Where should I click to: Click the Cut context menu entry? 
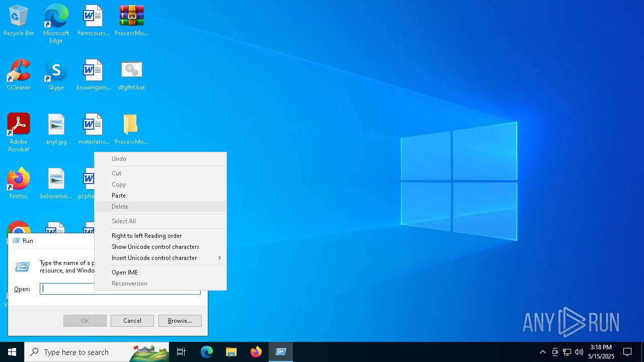(160, 173)
